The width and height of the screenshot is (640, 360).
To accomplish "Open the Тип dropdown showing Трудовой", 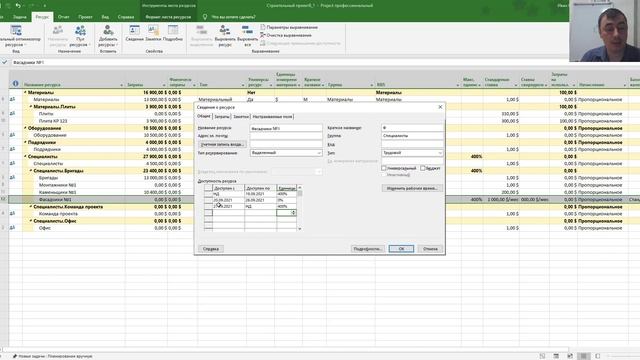I will coord(440,153).
